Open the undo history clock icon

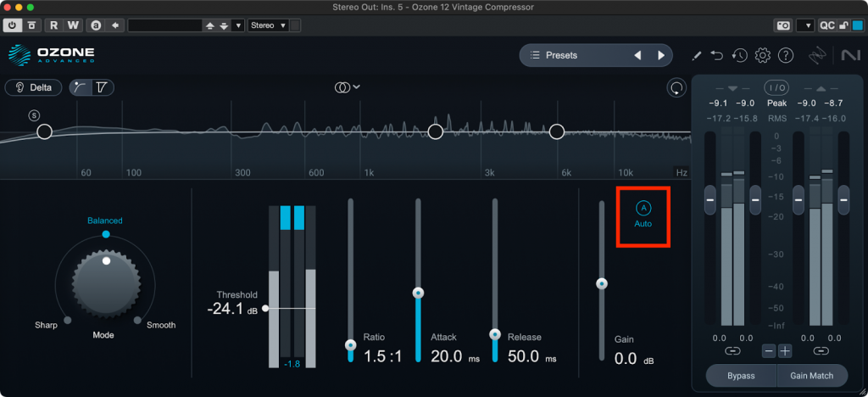coord(740,56)
